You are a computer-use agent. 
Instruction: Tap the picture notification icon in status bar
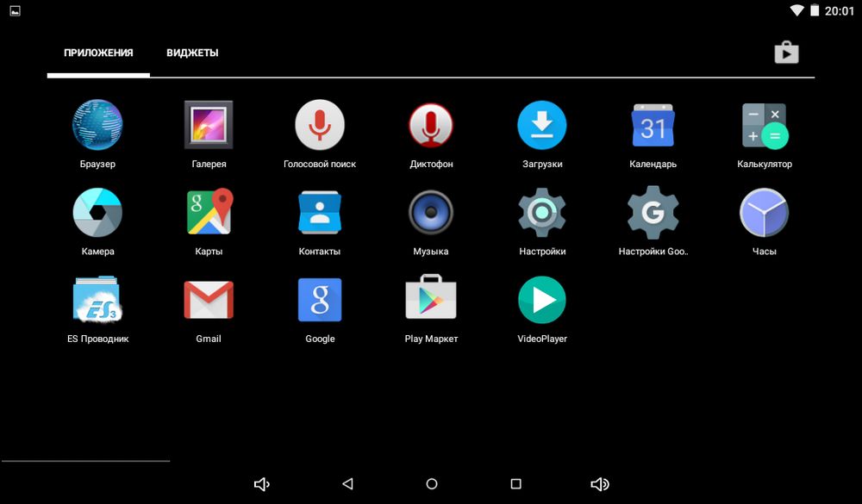16,10
